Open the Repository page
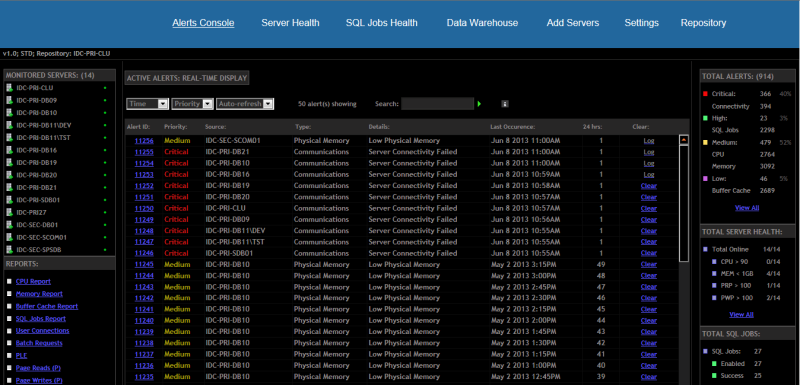The width and height of the screenshot is (800, 385). click(703, 22)
